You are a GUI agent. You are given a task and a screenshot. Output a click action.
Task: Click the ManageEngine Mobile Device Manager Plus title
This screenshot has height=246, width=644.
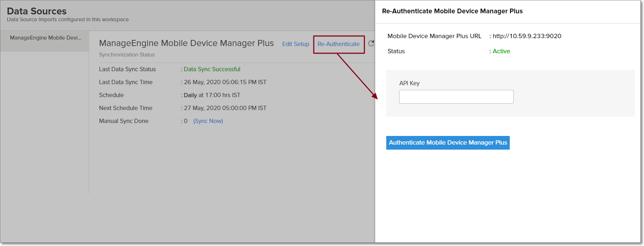point(186,43)
